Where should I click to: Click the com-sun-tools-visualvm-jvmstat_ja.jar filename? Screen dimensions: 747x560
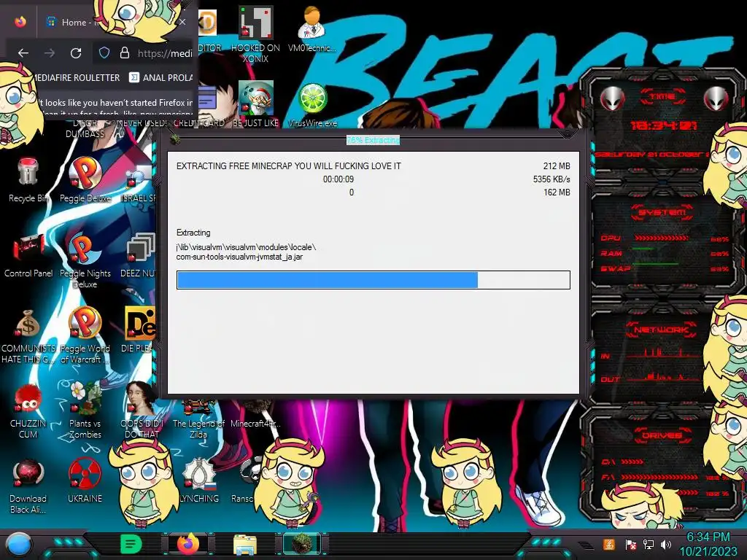click(x=239, y=257)
